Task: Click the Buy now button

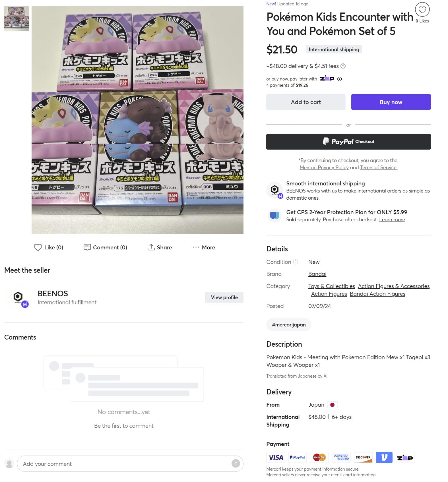Action: (391, 102)
